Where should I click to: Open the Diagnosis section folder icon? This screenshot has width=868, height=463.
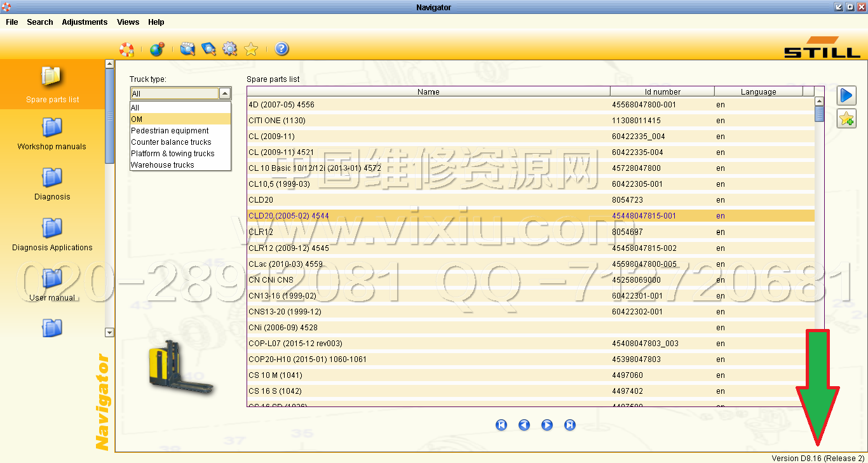pos(52,177)
